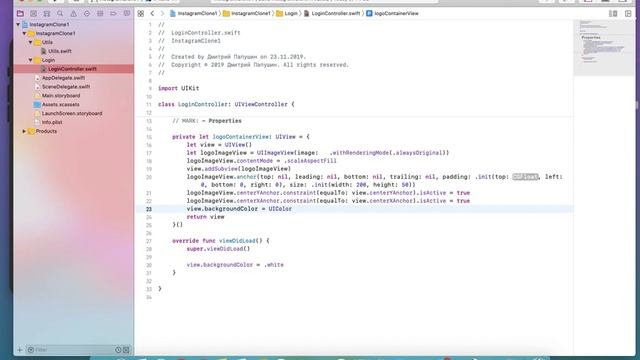Image resolution: width=640 pixels, height=360 pixels.
Task: Click the related items grid icon
Action: (141, 13)
